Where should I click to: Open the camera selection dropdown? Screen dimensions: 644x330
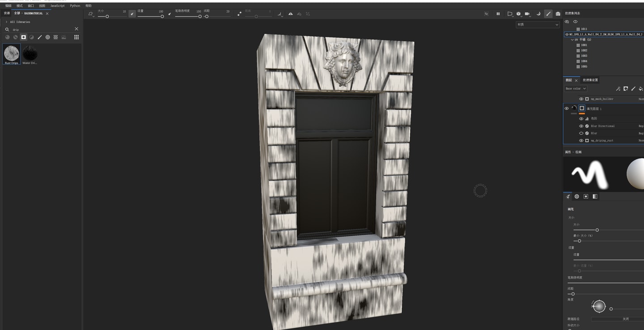pos(528,14)
